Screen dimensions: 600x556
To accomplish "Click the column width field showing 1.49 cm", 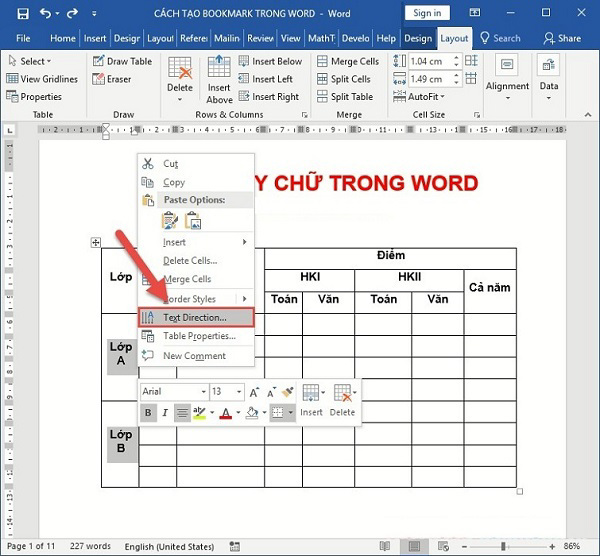I will (x=430, y=79).
